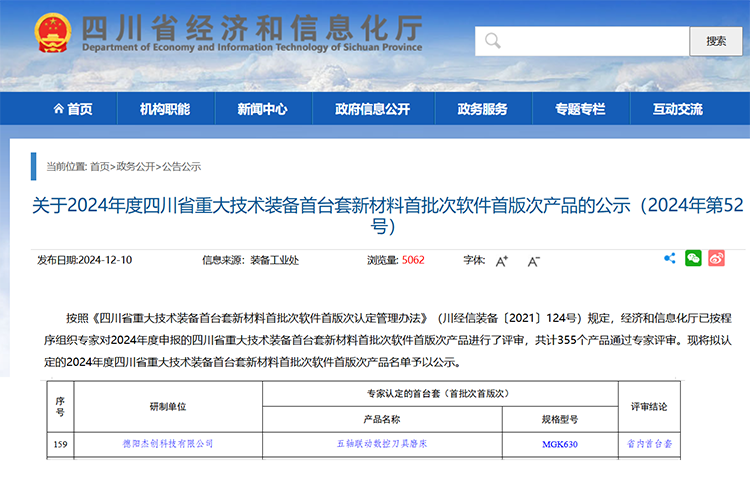Open the 互动交流 navigation item

pyautogui.click(x=677, y=109)
